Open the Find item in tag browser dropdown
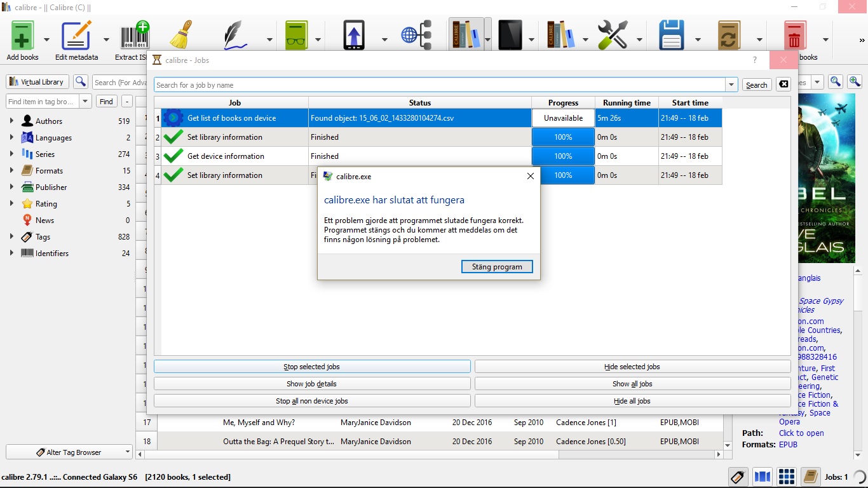 tap(86, 101)
